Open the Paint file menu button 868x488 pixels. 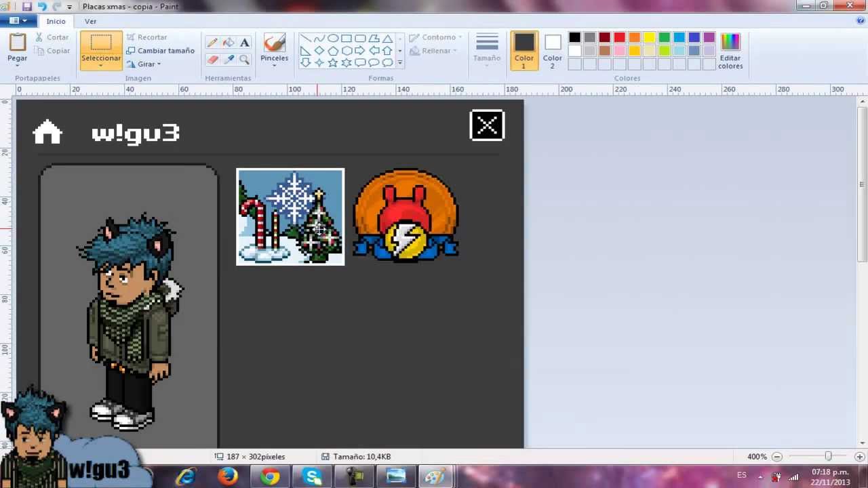pos(18,20)
